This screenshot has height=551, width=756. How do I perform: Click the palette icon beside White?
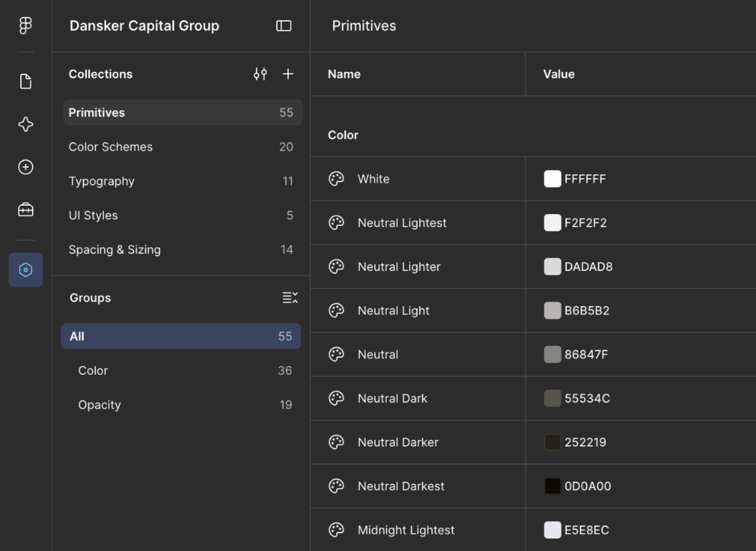336,179
